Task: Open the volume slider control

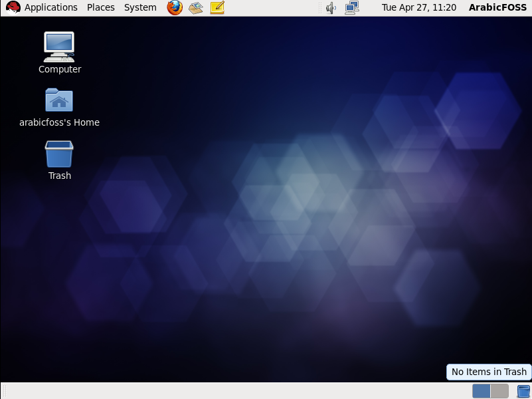Action: (x=331, y=7)
